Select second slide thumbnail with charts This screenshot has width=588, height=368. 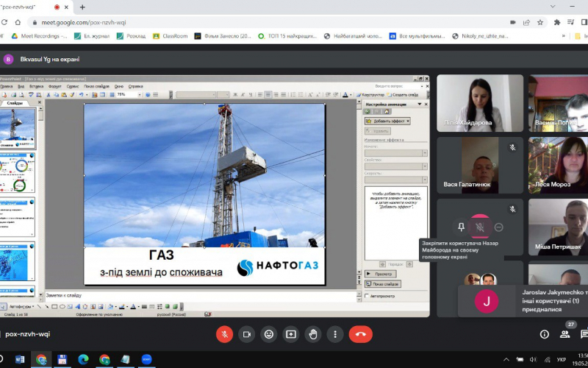18,172
